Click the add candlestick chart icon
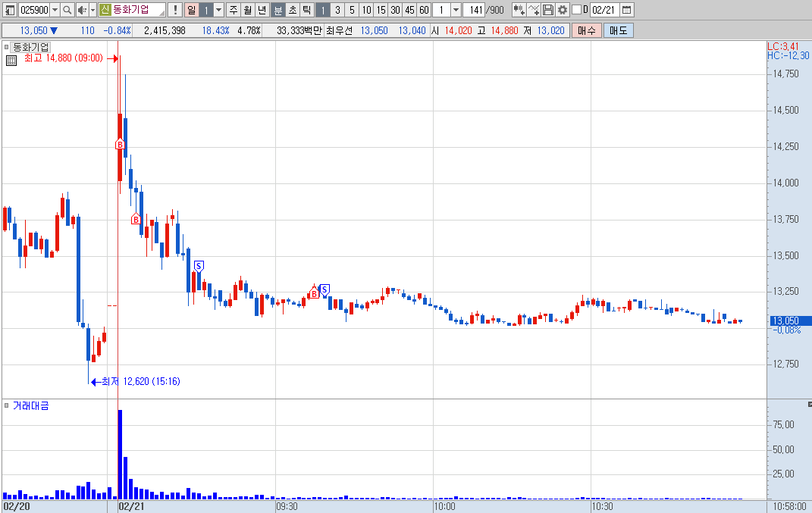Screen dimensions: 812x513 [x=519, y=10]
